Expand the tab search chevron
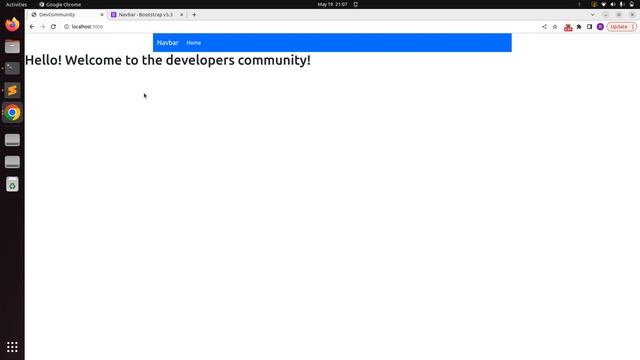Screen dimensions: 640x360 [x=592, y=15]
